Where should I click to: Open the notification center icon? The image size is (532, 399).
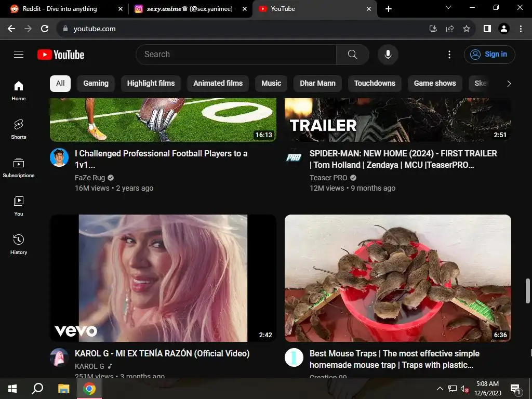[x=515, y=389]
